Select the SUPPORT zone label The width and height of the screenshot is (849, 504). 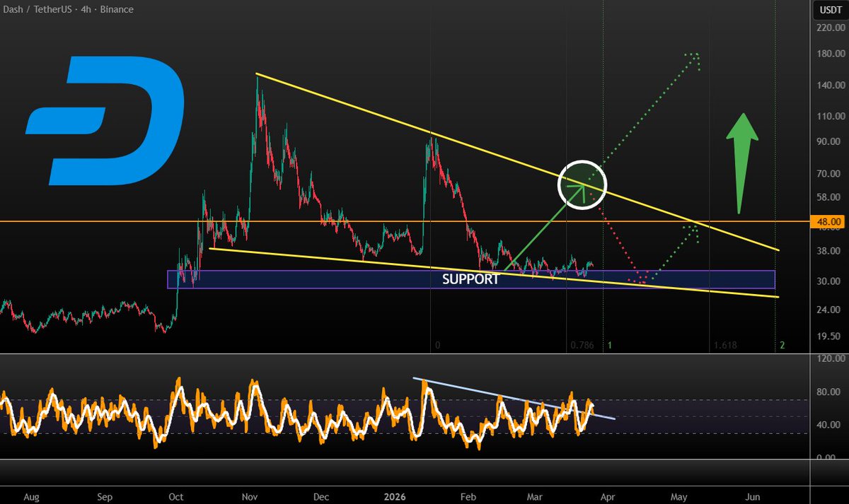(470, 279)
